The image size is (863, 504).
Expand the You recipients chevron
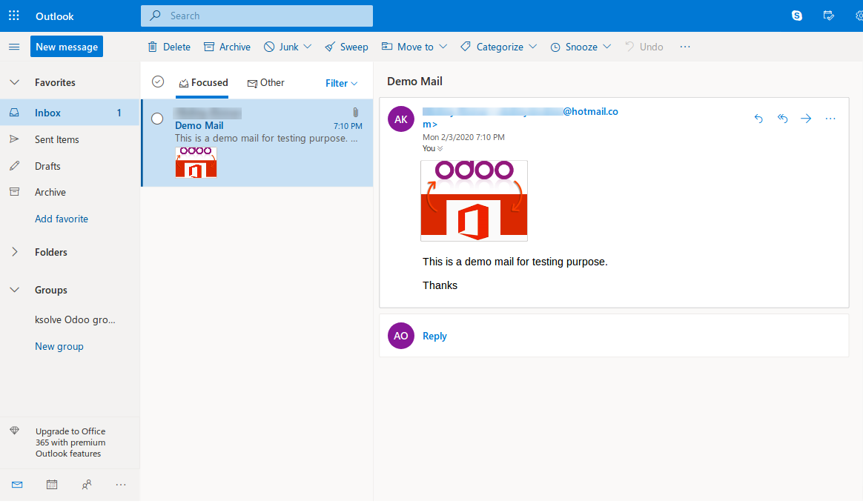click(x=440, y=148)
